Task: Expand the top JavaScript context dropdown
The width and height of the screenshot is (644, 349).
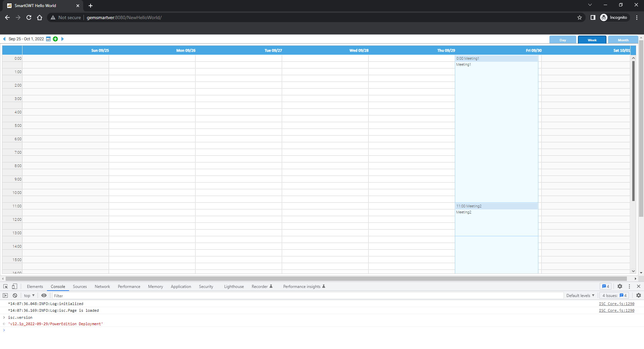Action: tap(29, 296)
